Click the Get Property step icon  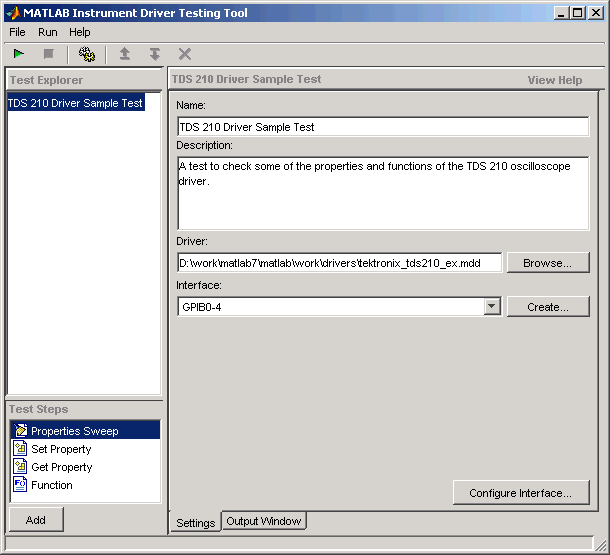tap(20, 466)
